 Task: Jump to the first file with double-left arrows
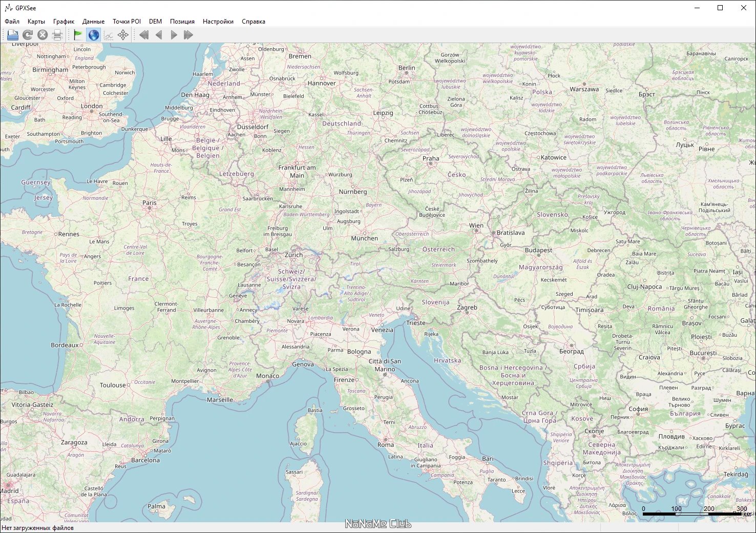tap(144, 34)
